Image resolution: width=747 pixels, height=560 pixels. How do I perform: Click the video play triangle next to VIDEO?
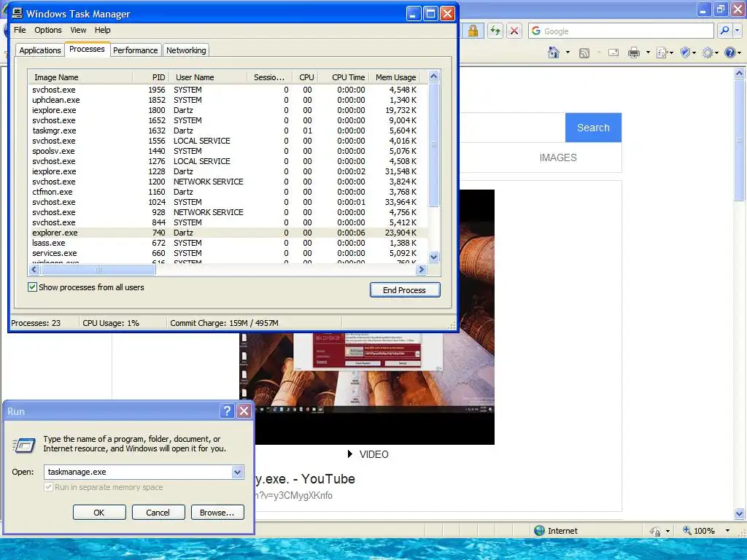(x=350, y=454)
